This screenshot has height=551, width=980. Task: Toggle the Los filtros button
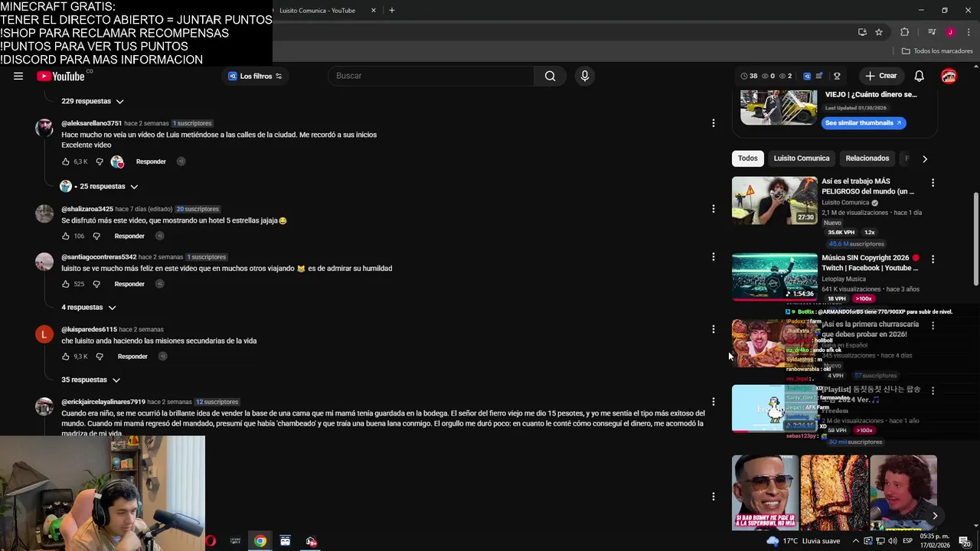tap(255, 76)
